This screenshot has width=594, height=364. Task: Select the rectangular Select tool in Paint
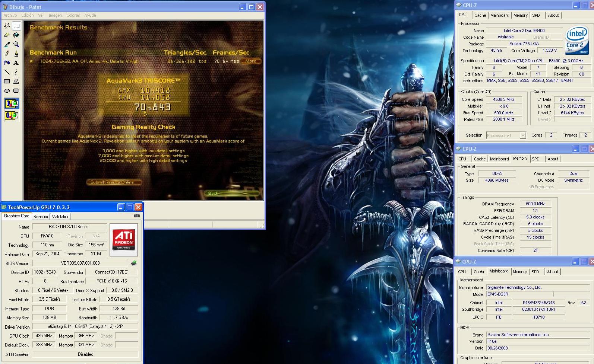click(x=16, y=26)
